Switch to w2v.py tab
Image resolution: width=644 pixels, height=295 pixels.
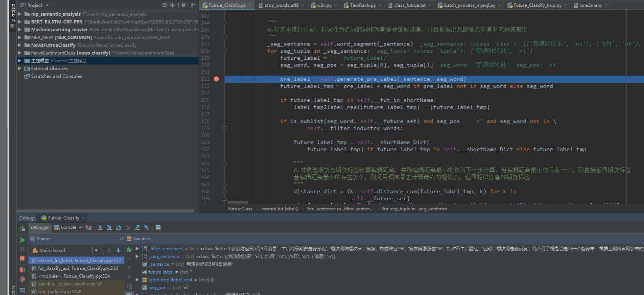tap(324, 5)
